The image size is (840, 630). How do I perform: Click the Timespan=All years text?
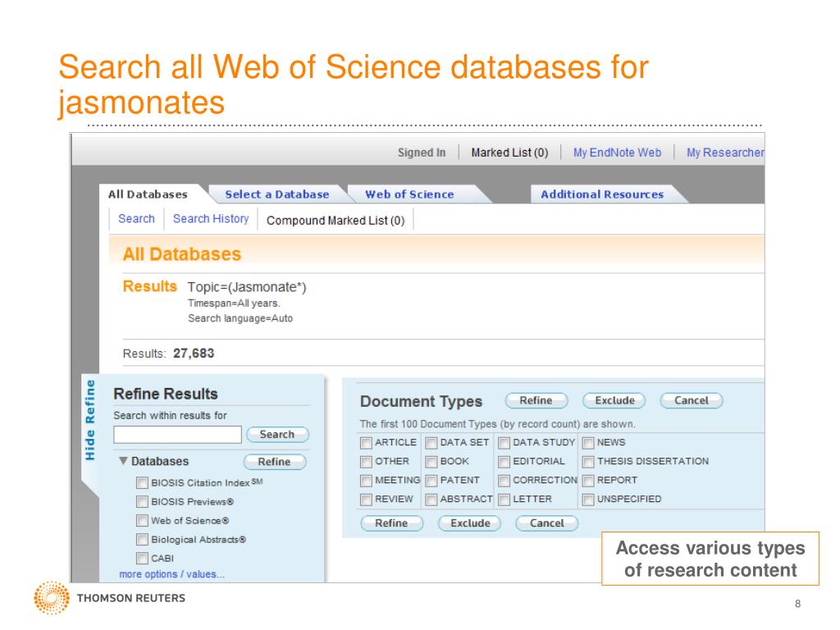234,304
